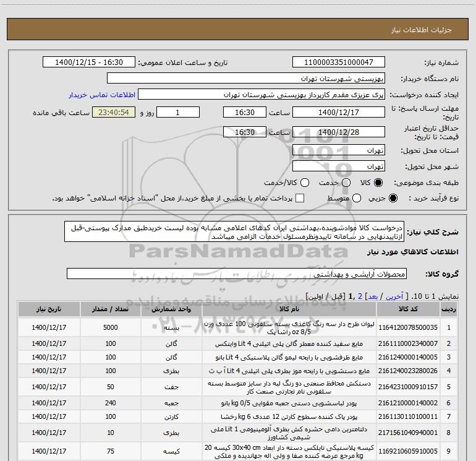Click the استان محل تحویل field
The image size is (476, 461).
click(x=339, y=150)
